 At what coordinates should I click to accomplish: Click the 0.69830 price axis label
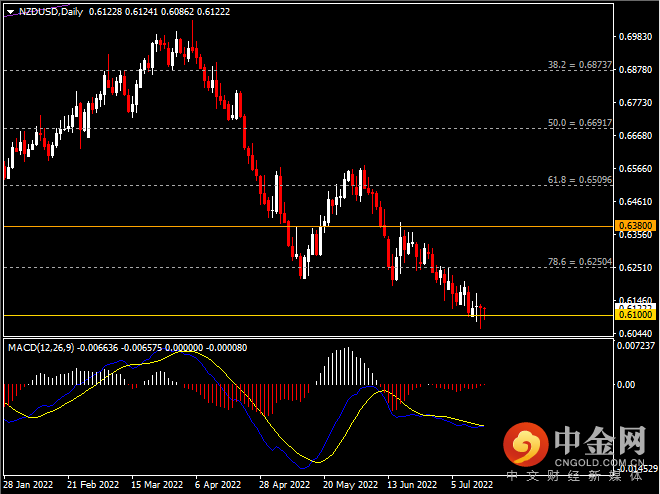[635, 37]
